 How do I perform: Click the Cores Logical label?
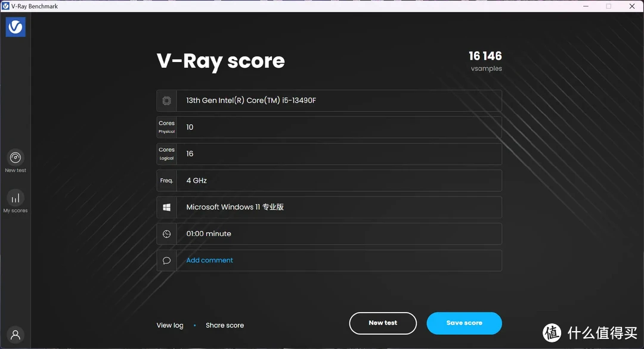pos(167,154)
